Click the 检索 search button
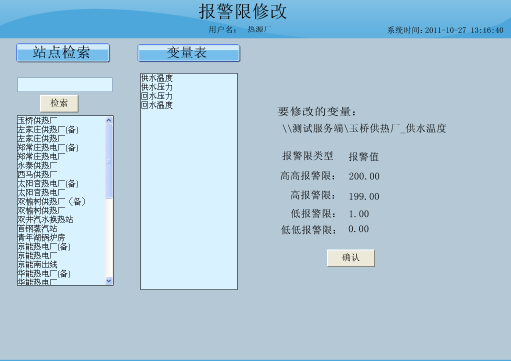The width and height of the screenshot is (511, 361). [59, 103]
